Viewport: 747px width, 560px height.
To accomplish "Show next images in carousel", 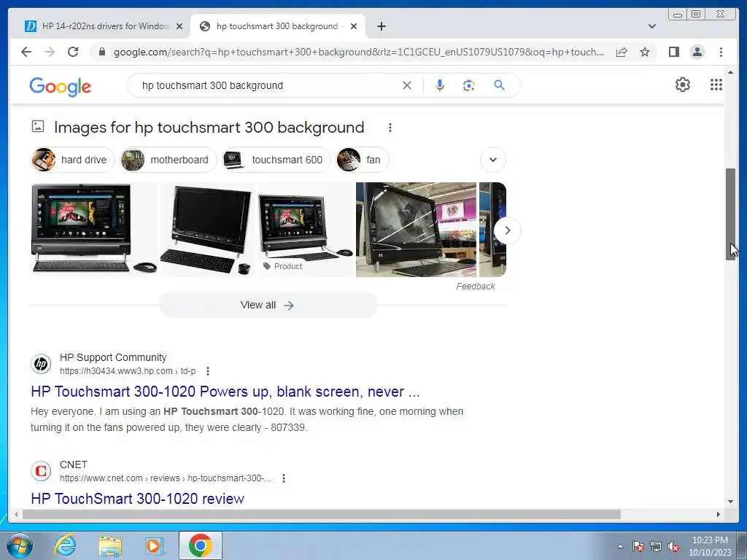I will pos(508,230).
